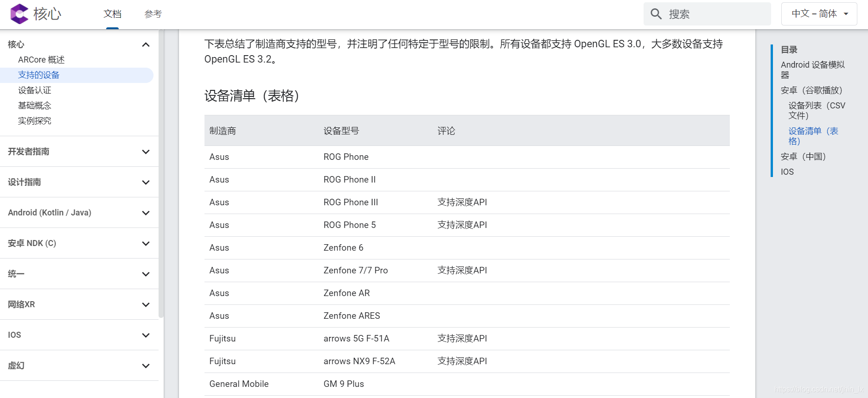Jump to 设备清单（表格）in contents
The image size is (868, 398).
[x=814, y=136]
